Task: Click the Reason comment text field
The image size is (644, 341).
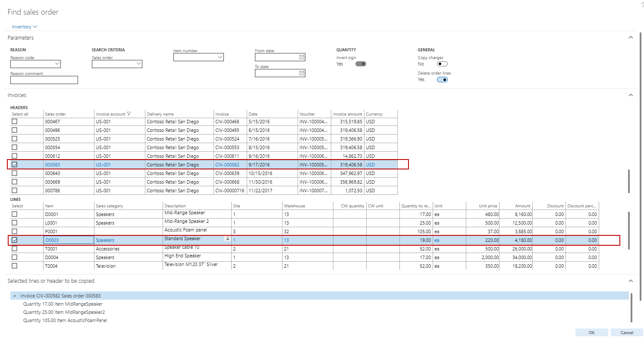Action: point(44,80)
